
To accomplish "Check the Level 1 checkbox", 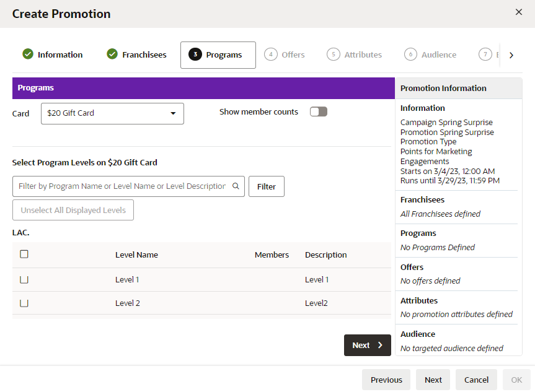I will (24, 279).
